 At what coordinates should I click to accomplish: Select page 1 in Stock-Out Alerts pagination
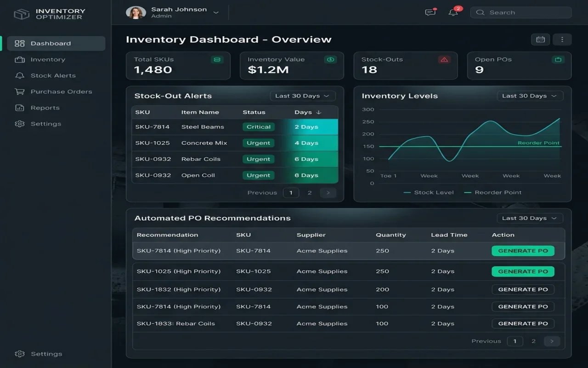(291, 193)
